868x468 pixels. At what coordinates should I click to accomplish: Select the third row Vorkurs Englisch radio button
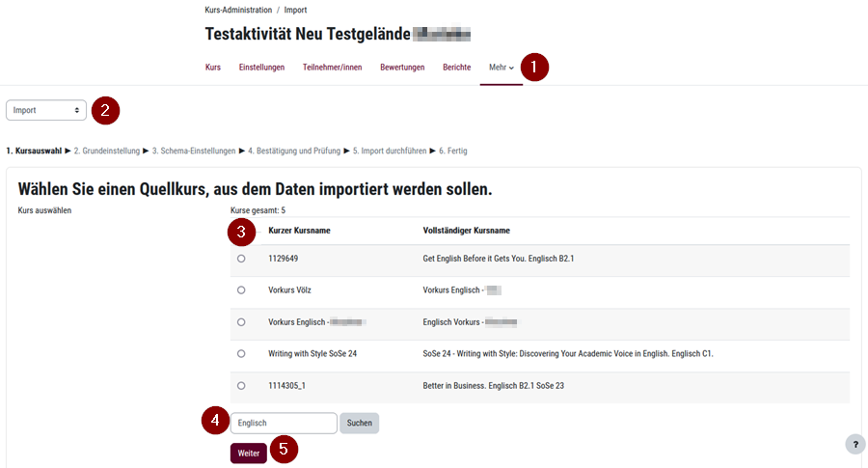pos(241,321)
